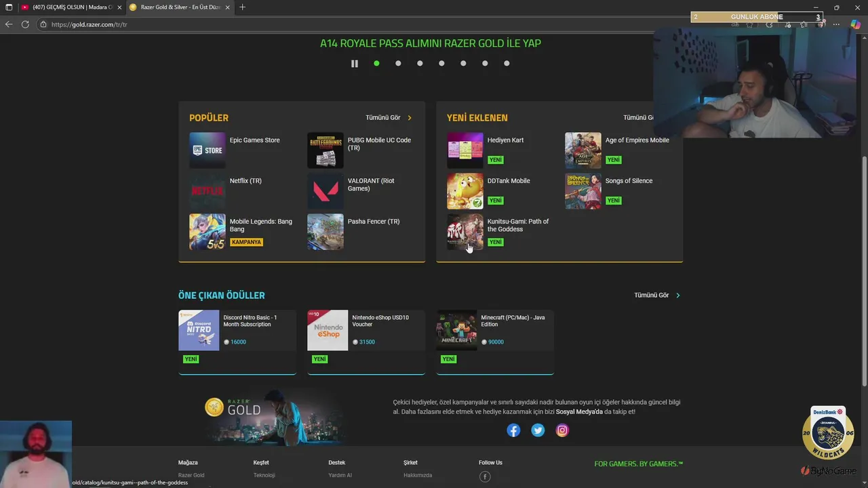Select Epic Games Store text
This screenshot has width=868, height=488.
tap(254, 140)
